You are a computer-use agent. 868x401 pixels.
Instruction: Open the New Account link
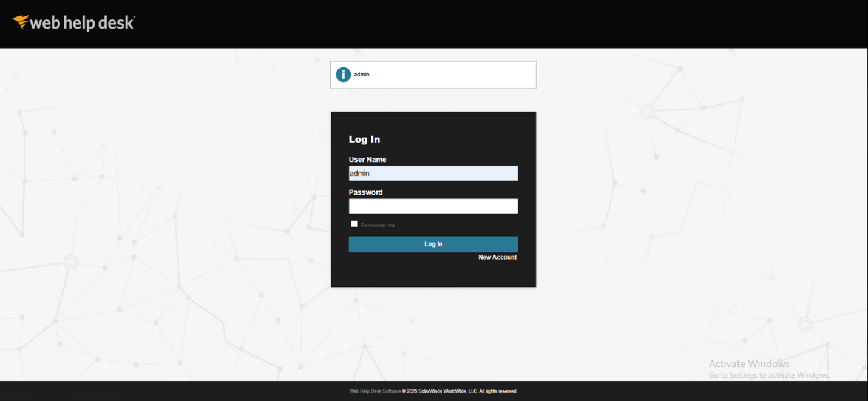coord(497,257)
